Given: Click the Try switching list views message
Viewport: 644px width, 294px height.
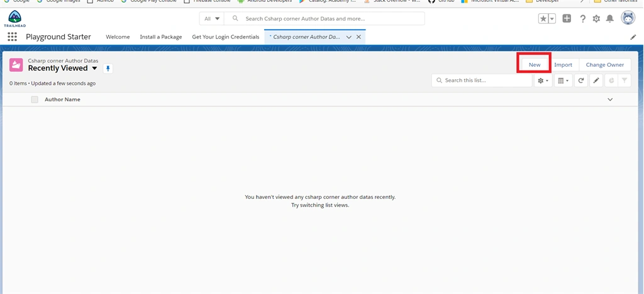Looking at the screenshot, I should (x=320, y=205).
